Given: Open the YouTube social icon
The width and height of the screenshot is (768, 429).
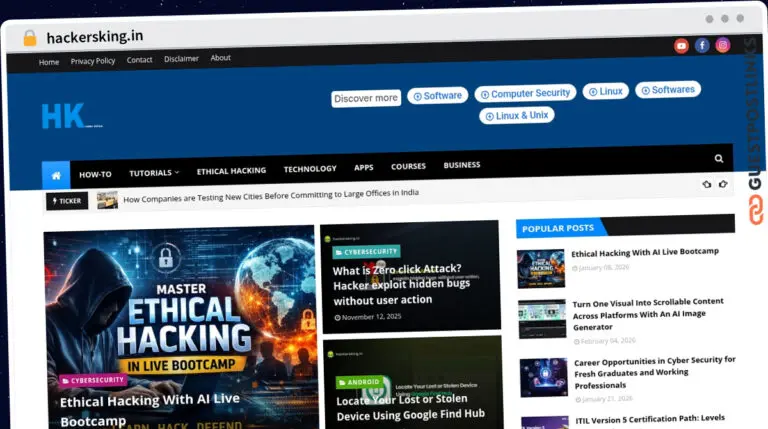Looking at the screenshot, I should (681, 45).
